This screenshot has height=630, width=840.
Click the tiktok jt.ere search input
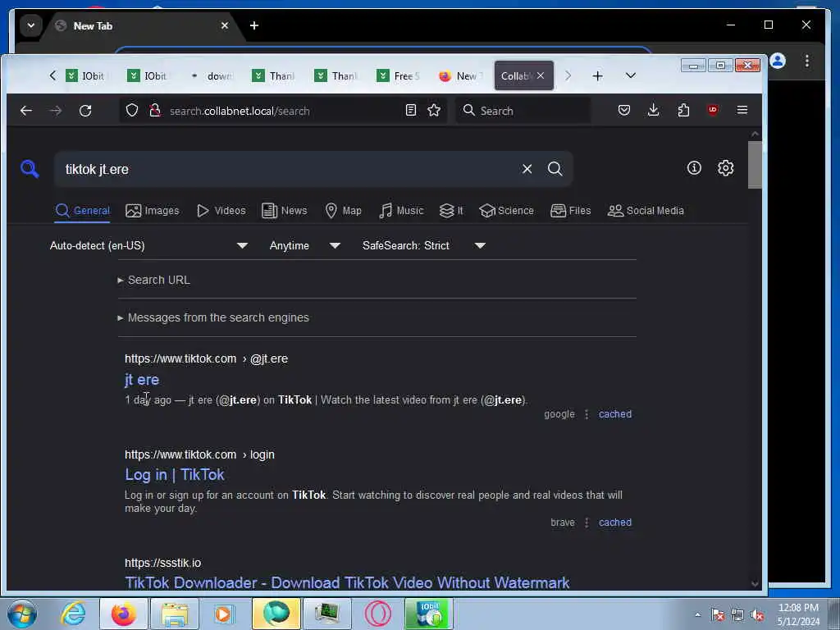(x=290, y=169)
